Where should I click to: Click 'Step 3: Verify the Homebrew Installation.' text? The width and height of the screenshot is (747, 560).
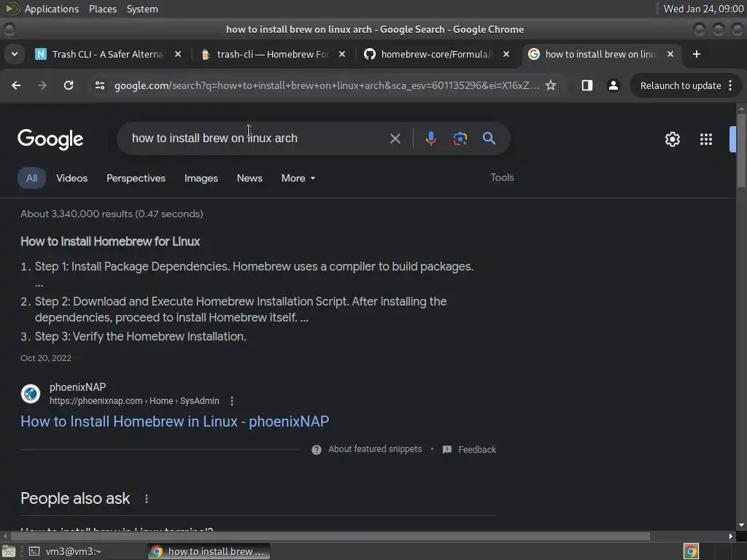(x=141, y=336)
